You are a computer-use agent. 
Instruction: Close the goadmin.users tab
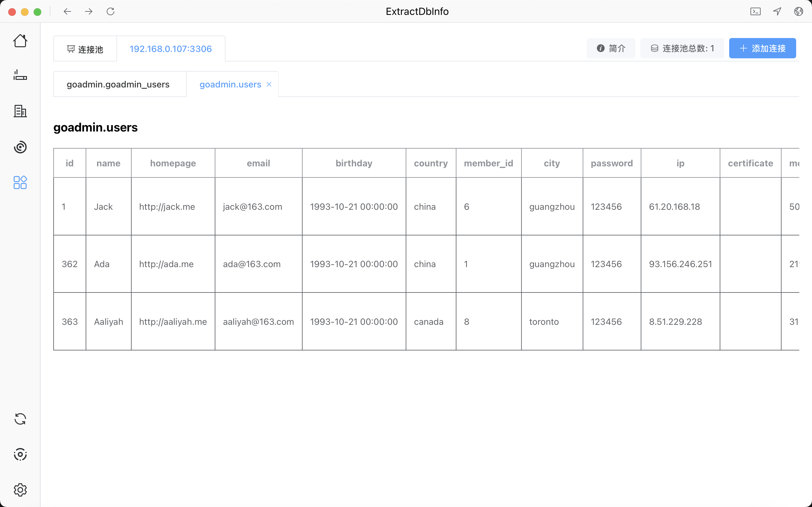[269, 85]
